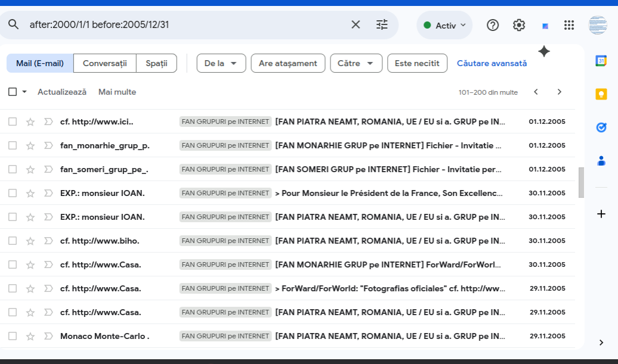Check the select-all messages checkbox
This screenshot has height=364, width=618.
click(x=13, y=92)
